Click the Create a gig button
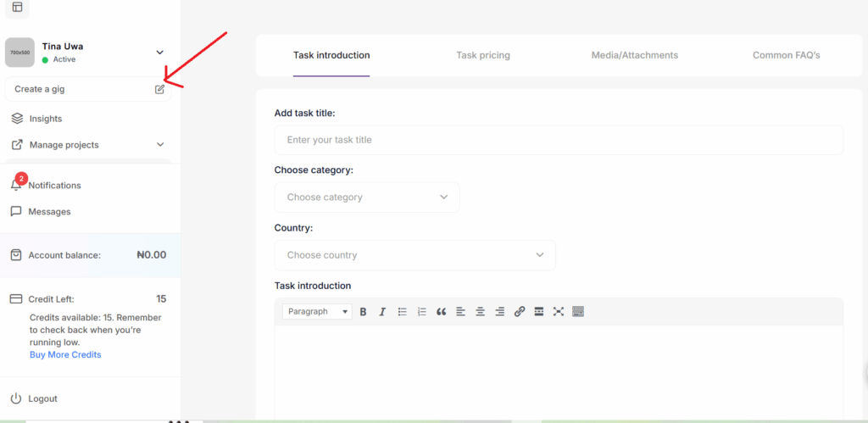Image resolution: width=868 pixels, height=423 pixels. coord(88,89)
